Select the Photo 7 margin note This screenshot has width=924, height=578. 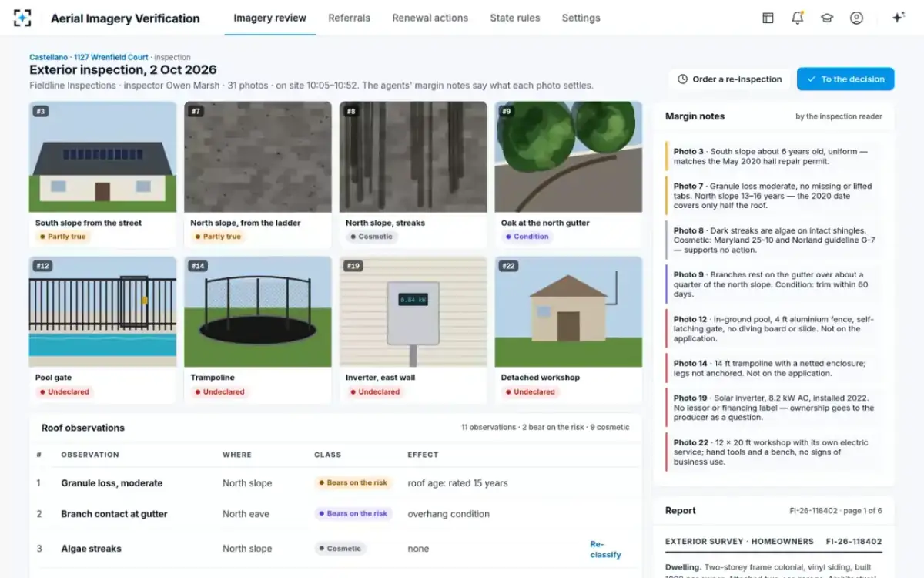pos(774,196)
